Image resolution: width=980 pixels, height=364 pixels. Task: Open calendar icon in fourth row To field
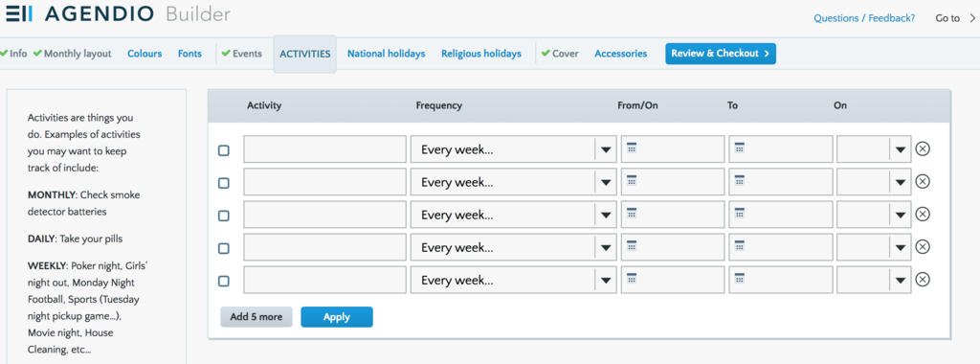pos(740,245)
